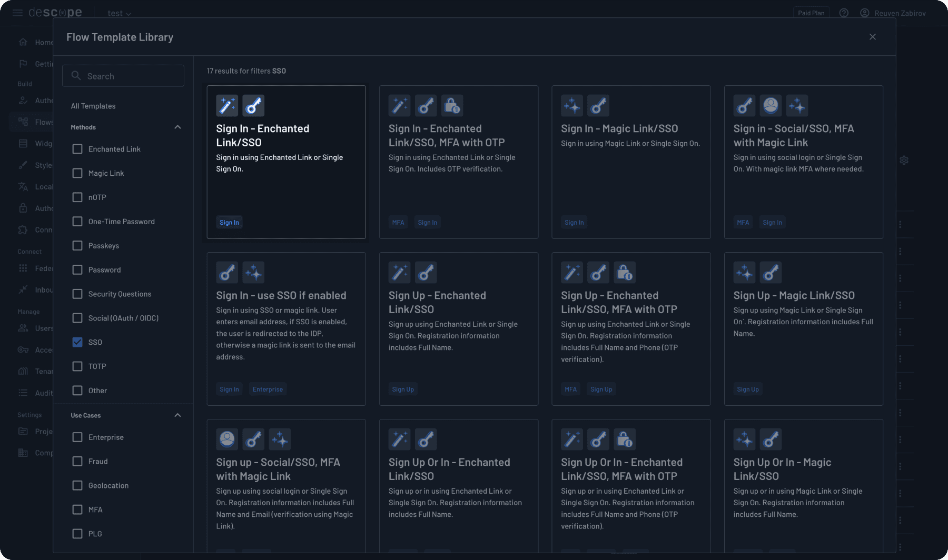948x560 pixels.
Task: Close the Flow Template Library dialog
Action: coord(873,37)
